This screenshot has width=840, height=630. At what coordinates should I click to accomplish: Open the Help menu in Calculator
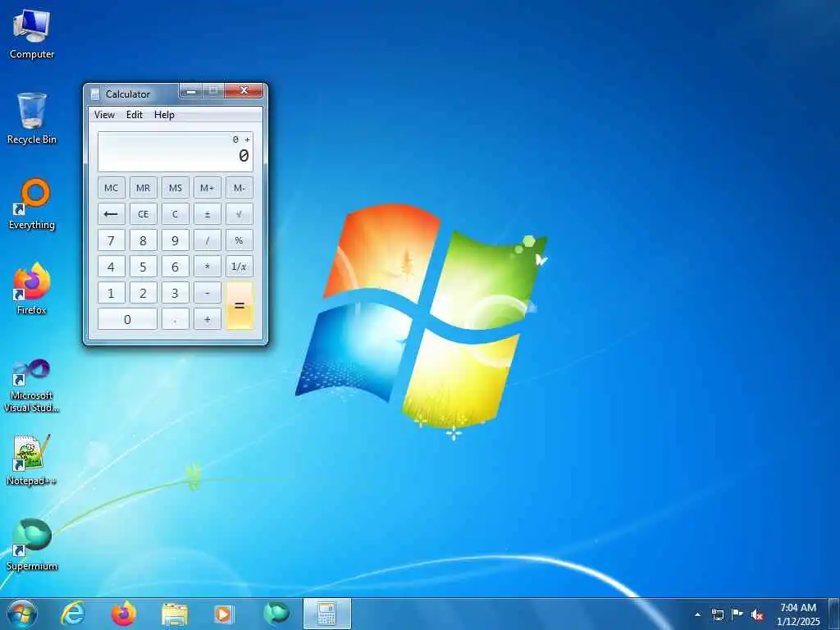164,115
